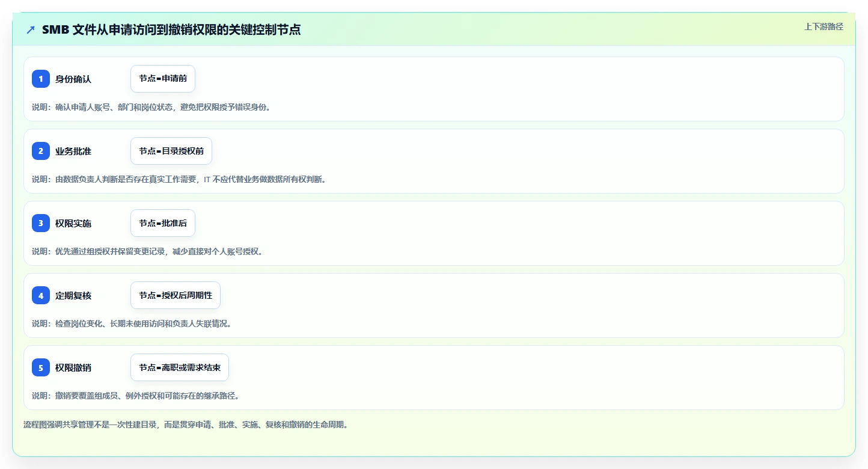Click the step 3 number badge
This screenshot has width=868, height=469.
click(x=41, y=223)
